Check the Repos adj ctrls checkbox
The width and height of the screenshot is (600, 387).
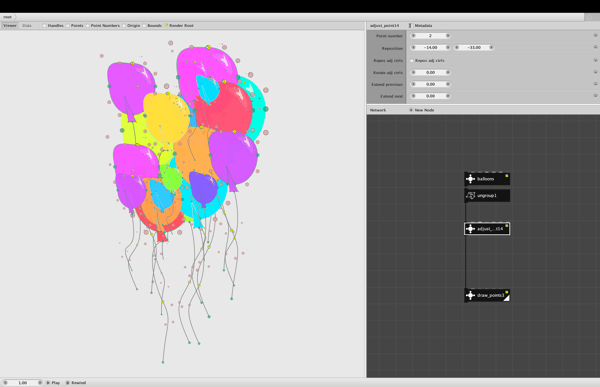[x=412, y=60]
